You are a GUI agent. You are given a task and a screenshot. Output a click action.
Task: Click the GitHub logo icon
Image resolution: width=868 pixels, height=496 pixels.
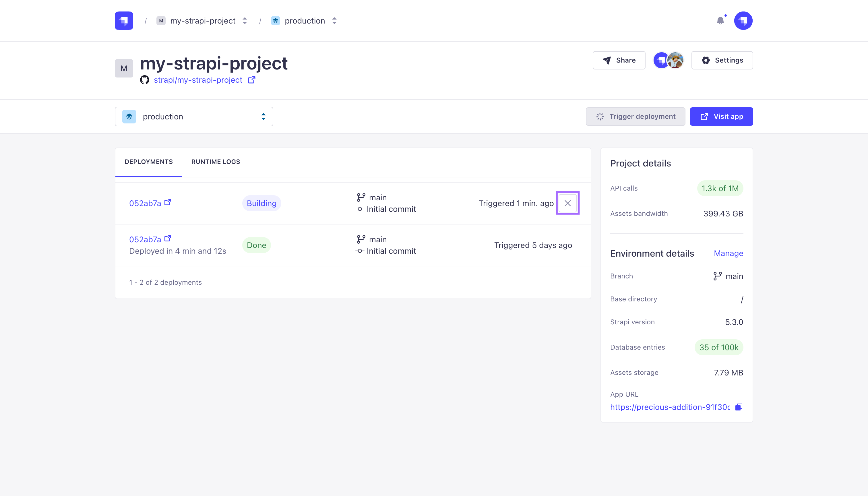tap(144, 80)
